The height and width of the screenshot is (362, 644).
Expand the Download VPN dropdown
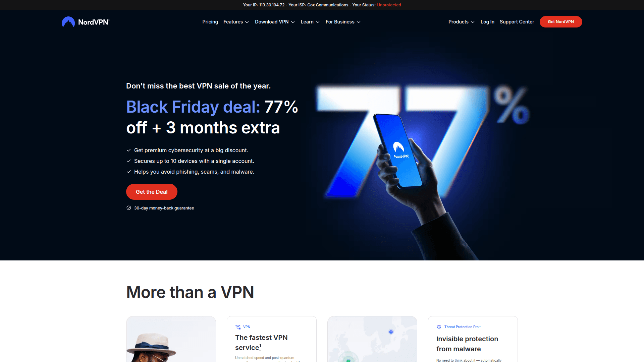[x=275, y=22]
